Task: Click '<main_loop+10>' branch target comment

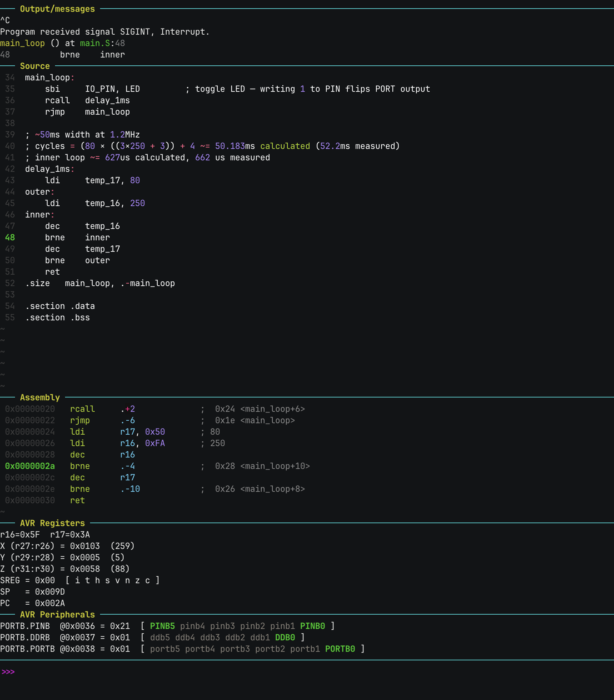Action: (x=275, y=466)
